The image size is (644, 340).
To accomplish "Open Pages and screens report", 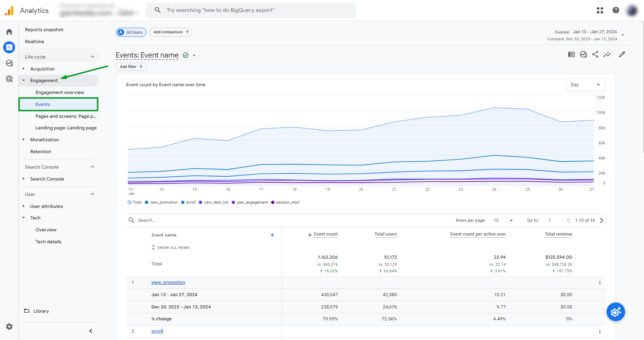I will click(66, 116).
